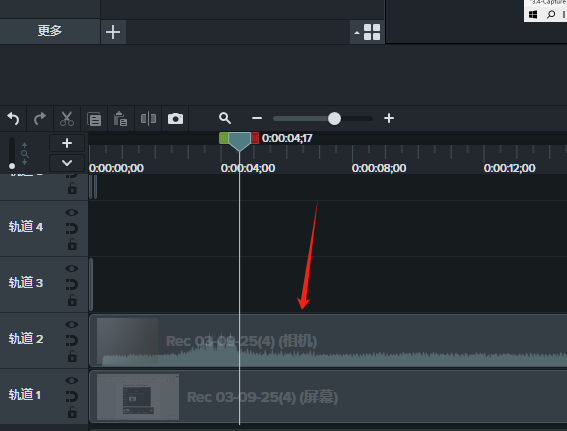The width and height of the screenshot is (567, 431).
Task: Click the Redo arrow in timeline toolbar
Action: coord(40,118)
